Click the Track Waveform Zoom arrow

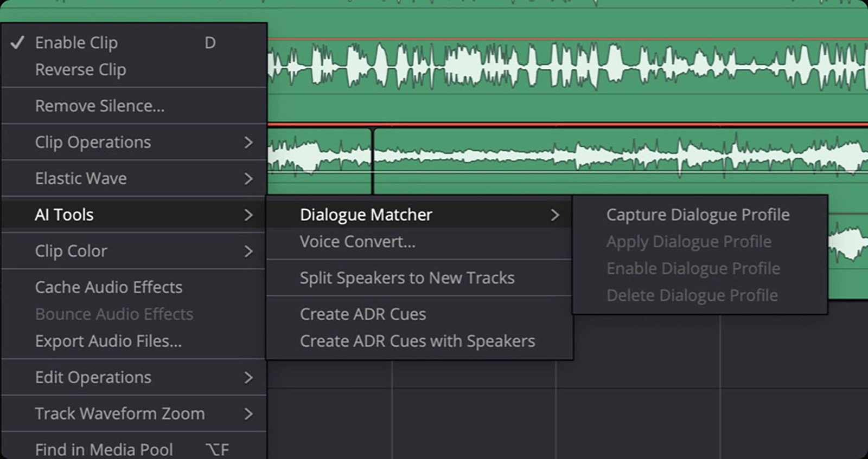248,414
